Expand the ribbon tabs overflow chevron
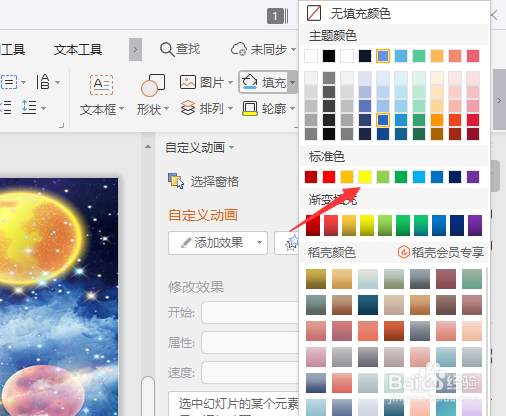Image resolution: width=506 pixels, height=416 pixels. click(x=135, y=50)
